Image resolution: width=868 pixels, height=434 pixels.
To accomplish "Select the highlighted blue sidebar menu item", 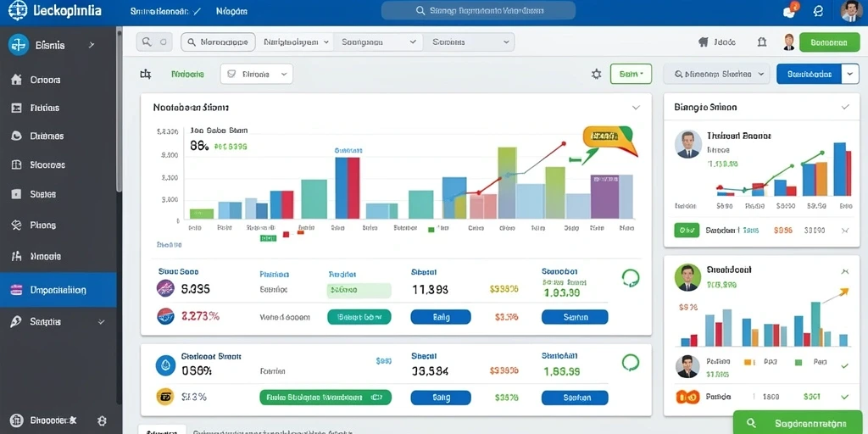I will coord(58,290).
